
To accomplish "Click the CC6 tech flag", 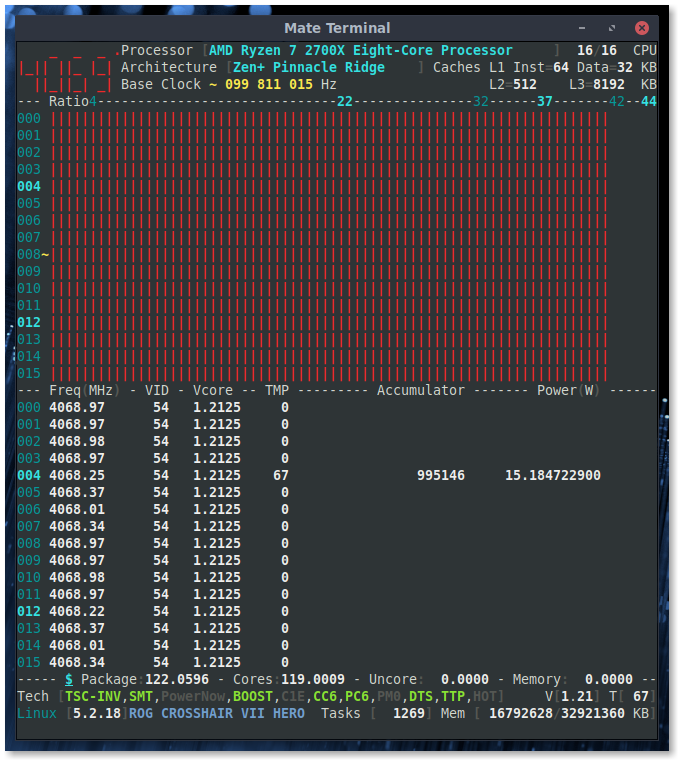I will point(325,697).
